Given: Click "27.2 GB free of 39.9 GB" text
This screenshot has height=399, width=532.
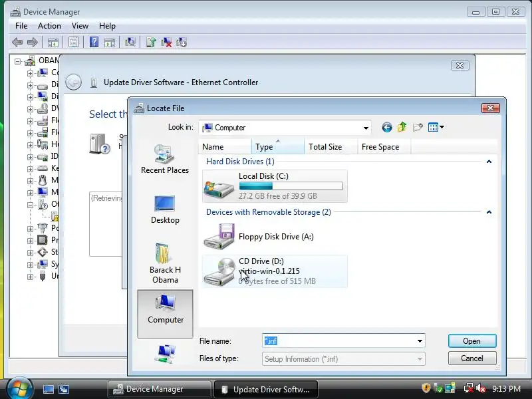Looking at the screenshot, I should click(x=278, y=196).
